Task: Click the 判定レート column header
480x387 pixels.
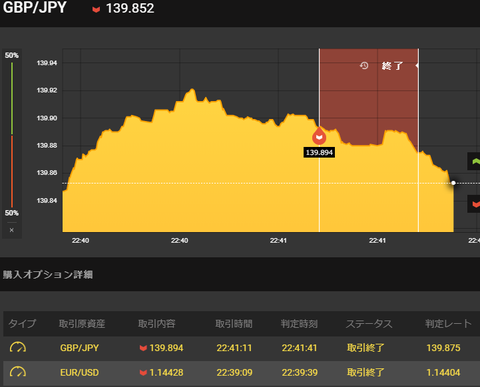Action: (x=449, y=324)
